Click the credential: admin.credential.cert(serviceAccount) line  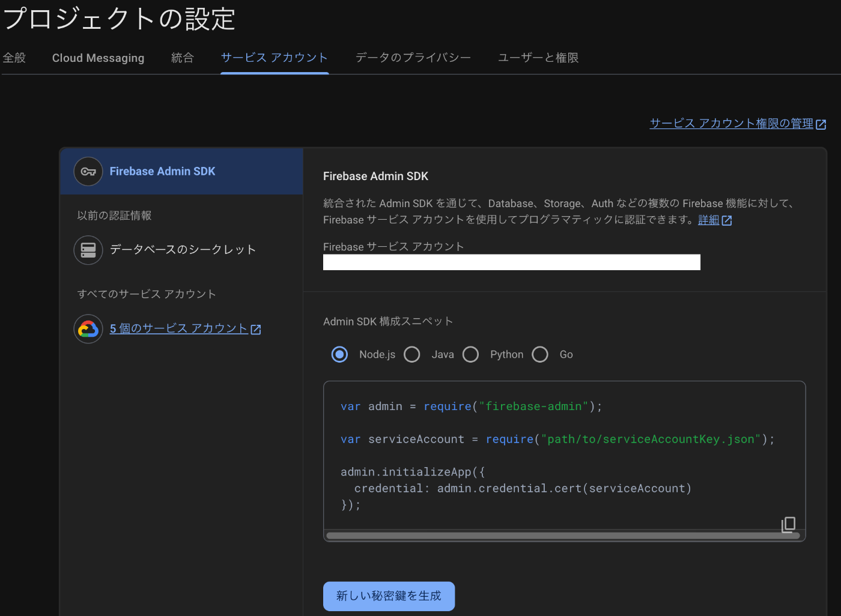[523, 489]
